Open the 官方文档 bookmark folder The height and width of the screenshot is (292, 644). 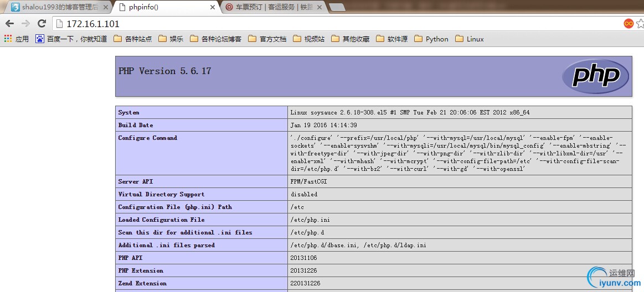click(267, 39)
